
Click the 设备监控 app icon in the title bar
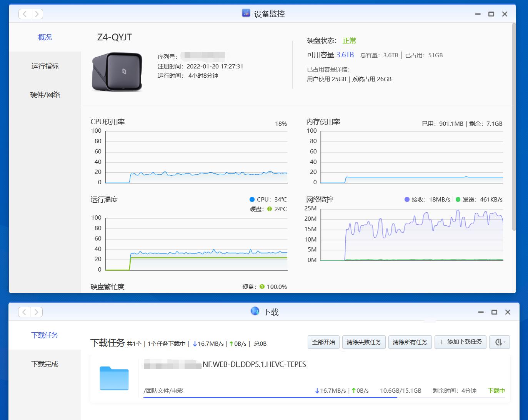(x=246, y=13)
